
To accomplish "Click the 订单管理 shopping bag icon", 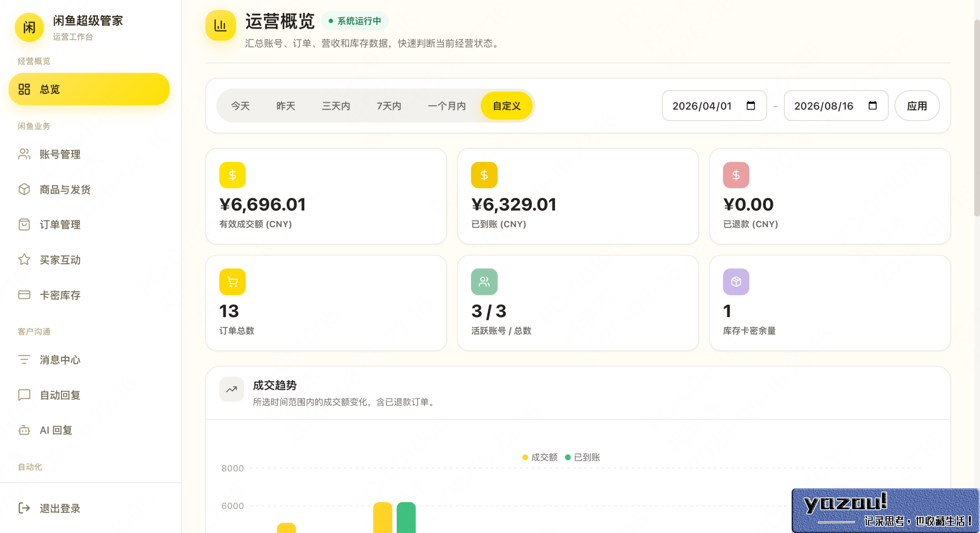I will point(24,224).
